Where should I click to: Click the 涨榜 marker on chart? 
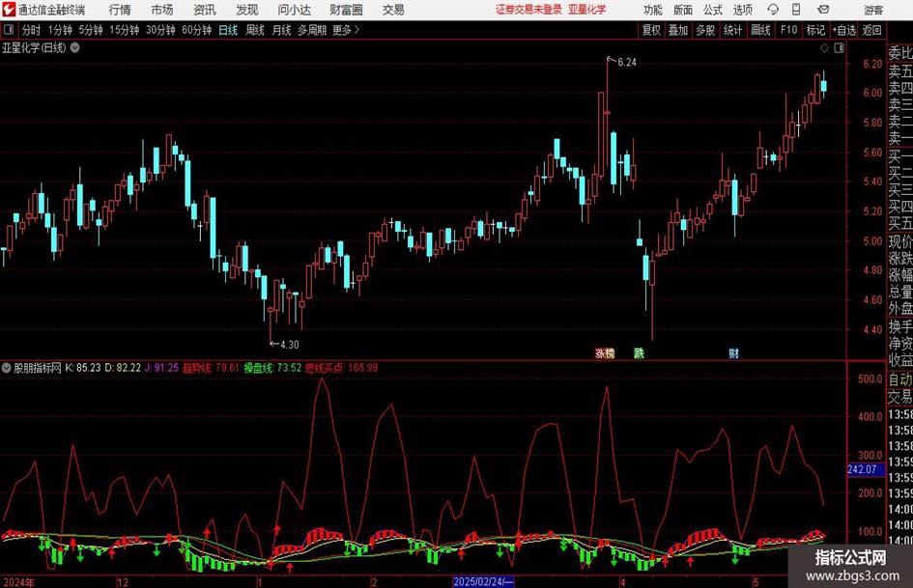605,352
